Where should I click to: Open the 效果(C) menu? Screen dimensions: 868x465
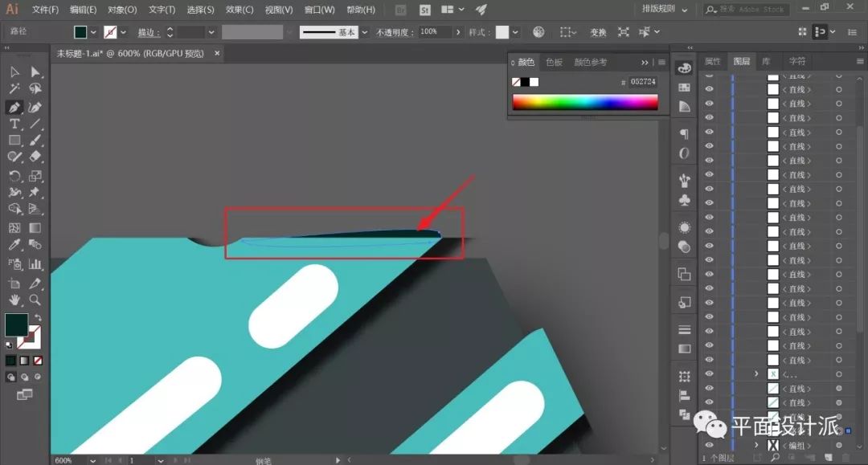pos(239,10)
